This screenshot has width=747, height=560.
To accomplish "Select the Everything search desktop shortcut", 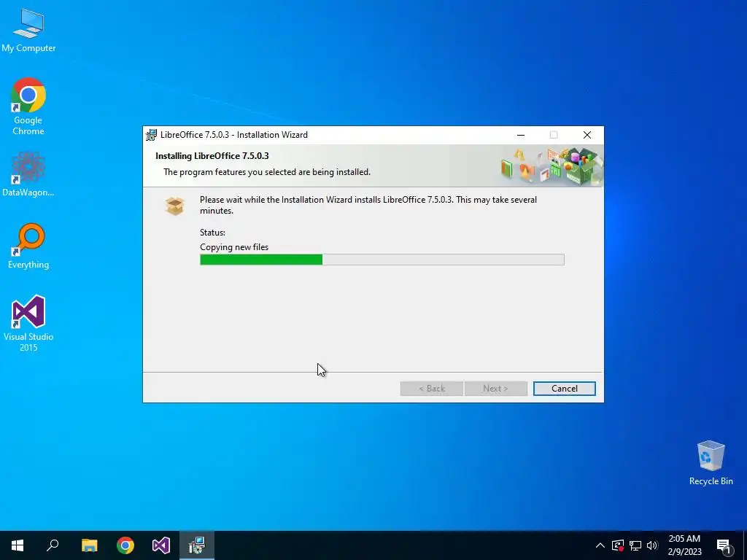I will 28,246.
